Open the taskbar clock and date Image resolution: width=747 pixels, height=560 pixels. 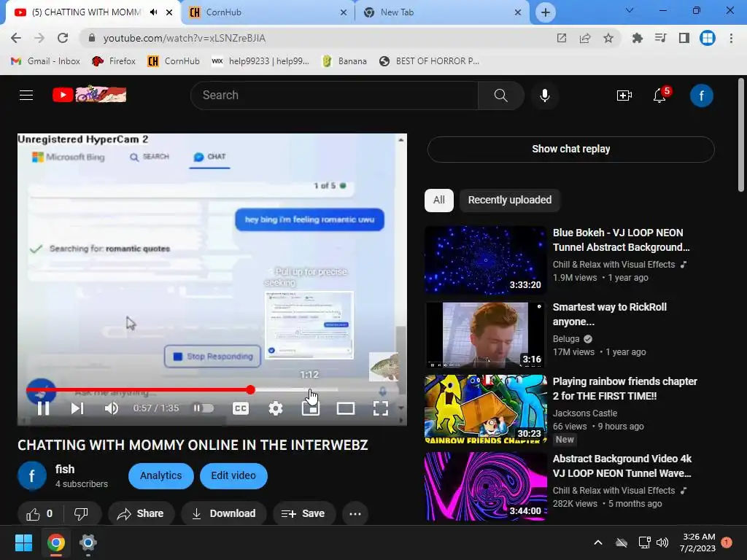click(698, 542)
